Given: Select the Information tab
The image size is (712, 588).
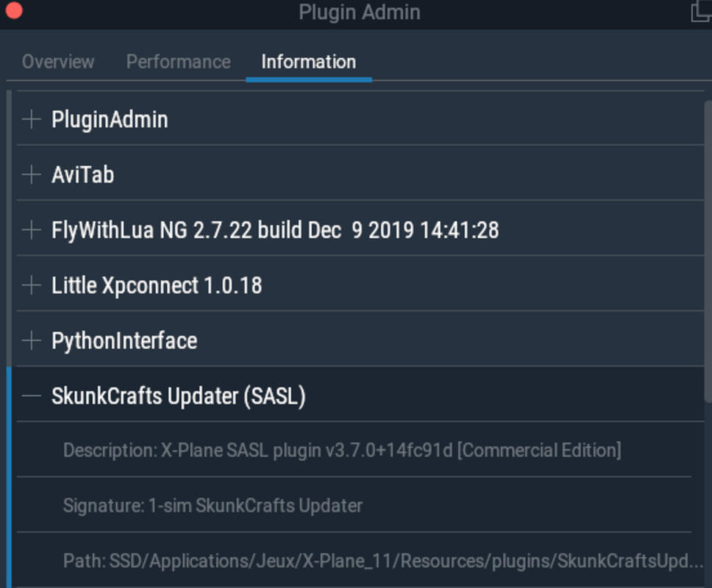Looking at the screenshot, I should tap(309, 62).
